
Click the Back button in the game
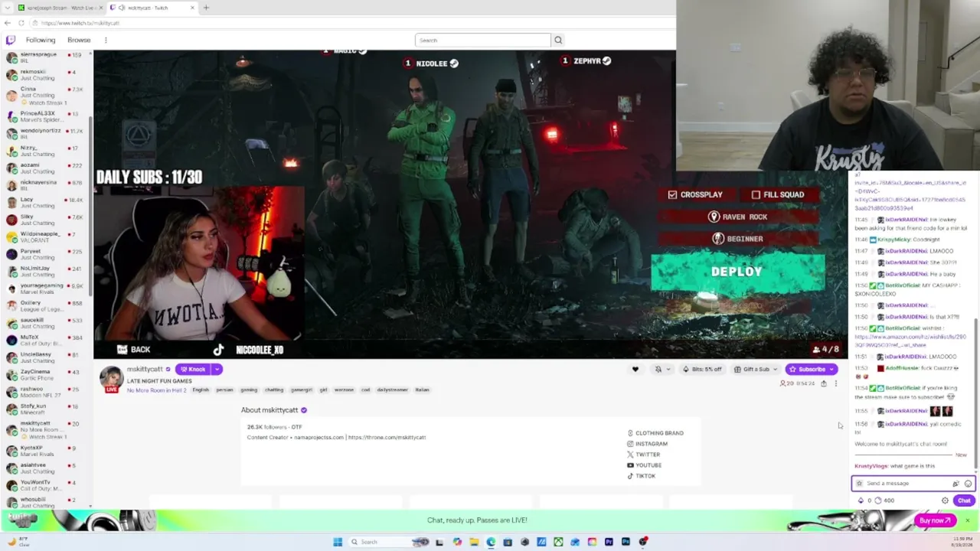click(x=133, y=350)
